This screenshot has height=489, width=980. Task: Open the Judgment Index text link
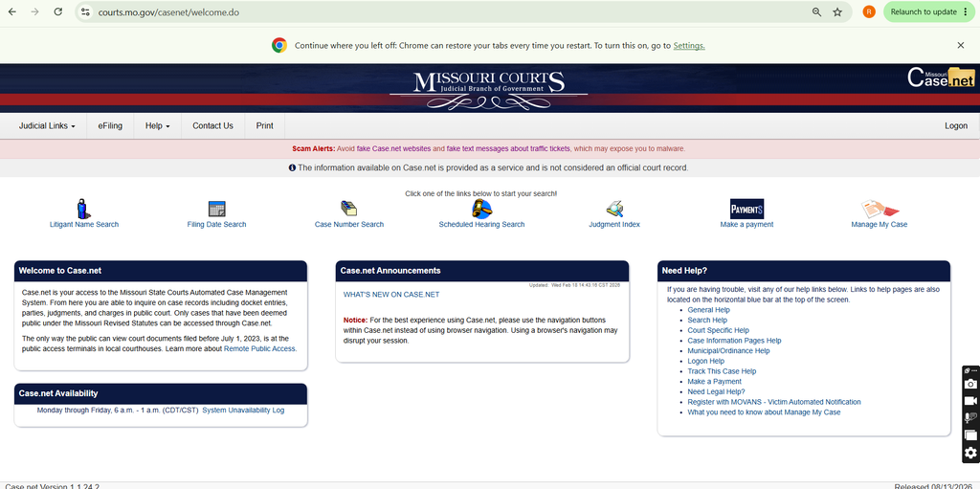tap(614, 225)
